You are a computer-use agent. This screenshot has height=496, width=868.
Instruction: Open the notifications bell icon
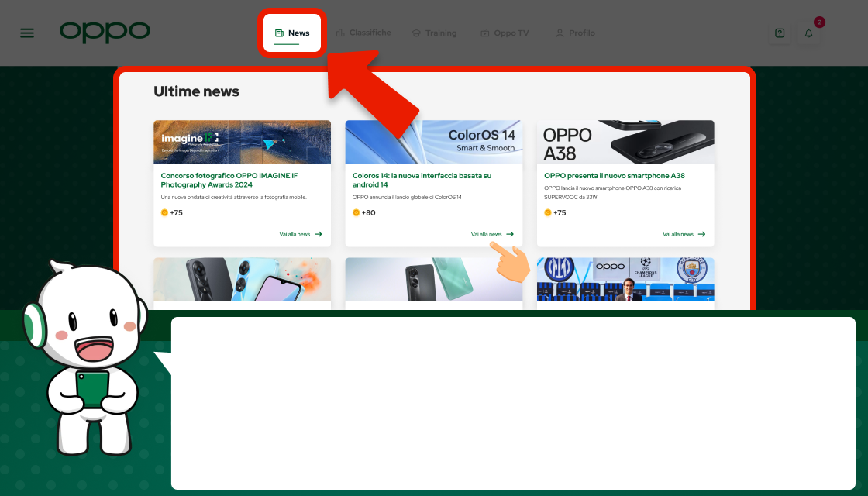coord(808,33)
